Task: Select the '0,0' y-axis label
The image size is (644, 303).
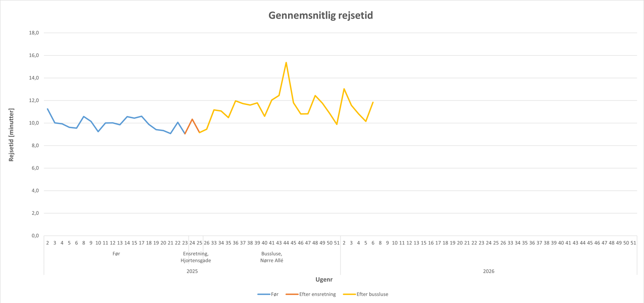Action: [34, 236]
